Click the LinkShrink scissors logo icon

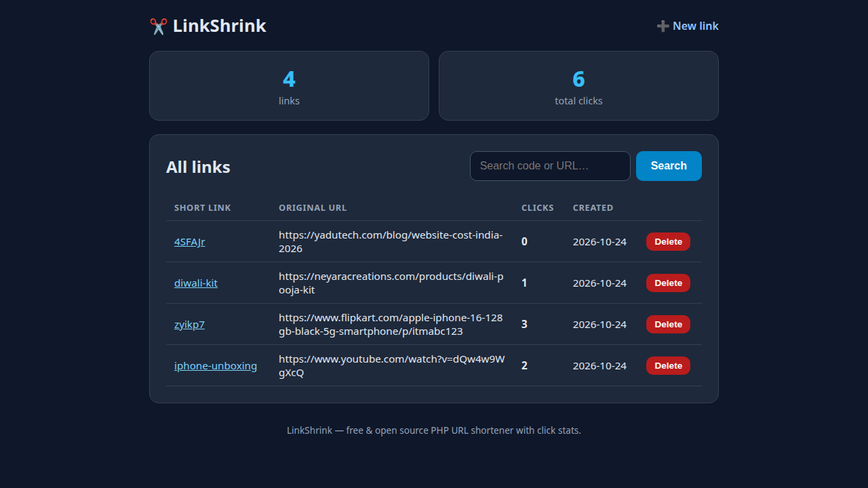click(158, 26)
